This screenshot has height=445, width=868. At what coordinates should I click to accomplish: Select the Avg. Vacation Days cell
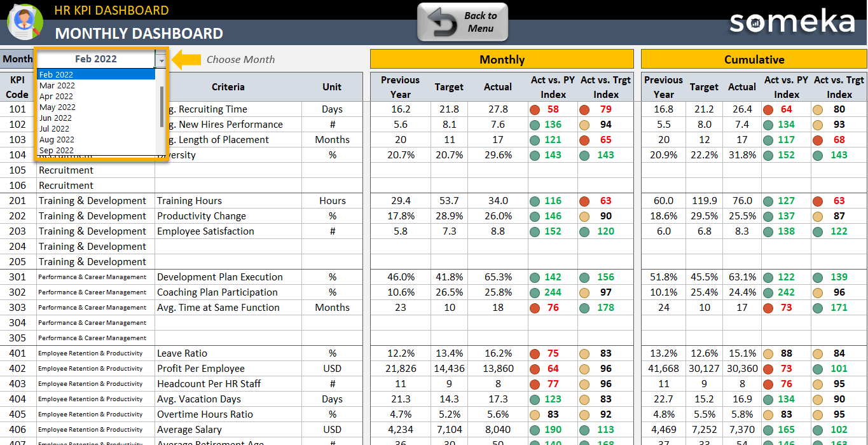[228, 399]
